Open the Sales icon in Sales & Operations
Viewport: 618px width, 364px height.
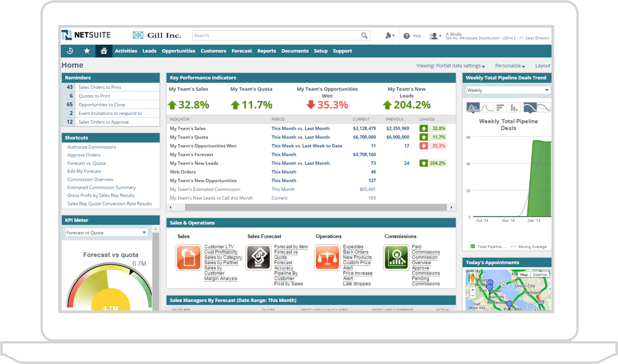pyautogui.click(x=188, y=257)
